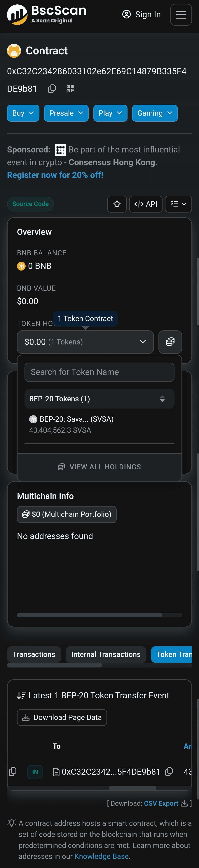The image size is (199, 868).
Task: Open the list options dropdown
Action: (x=178, y=204)
